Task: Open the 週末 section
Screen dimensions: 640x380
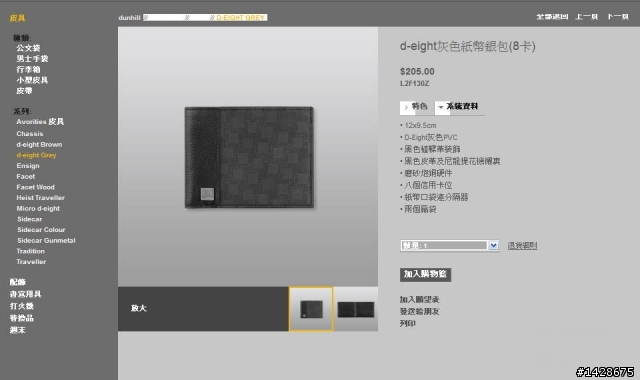Action: tap(18, 330)
